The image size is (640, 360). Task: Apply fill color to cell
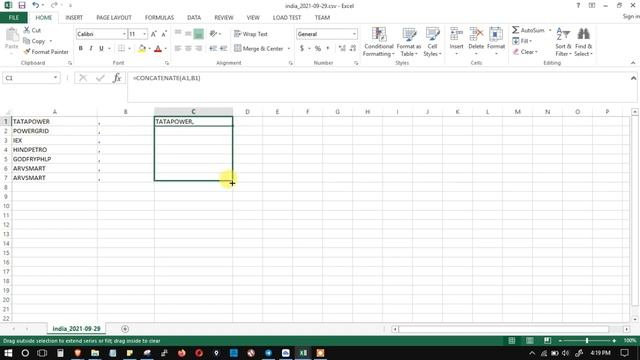coord(142,49)
